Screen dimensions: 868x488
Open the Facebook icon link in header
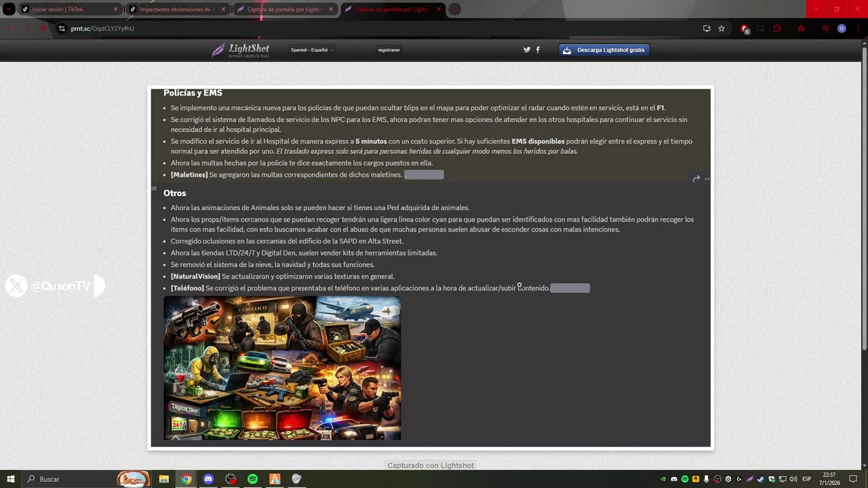pos(538,49)
